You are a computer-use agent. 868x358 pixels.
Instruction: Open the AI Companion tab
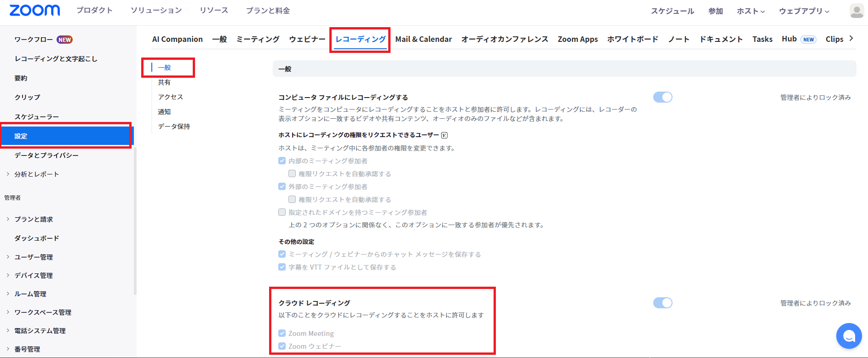click(177, 39)
